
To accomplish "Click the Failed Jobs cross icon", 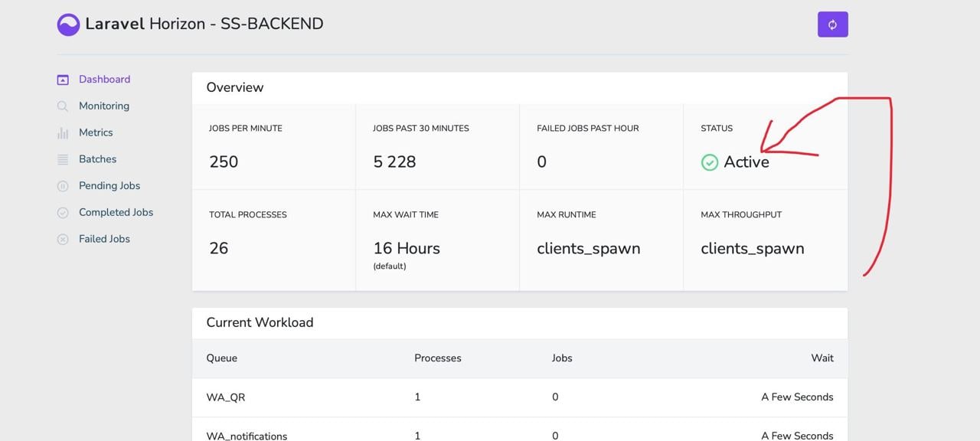I will (63, 240).
